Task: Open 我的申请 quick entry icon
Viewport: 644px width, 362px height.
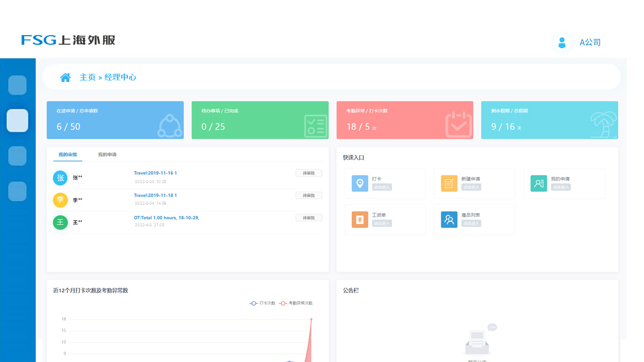Action: (x=539, y=184)
